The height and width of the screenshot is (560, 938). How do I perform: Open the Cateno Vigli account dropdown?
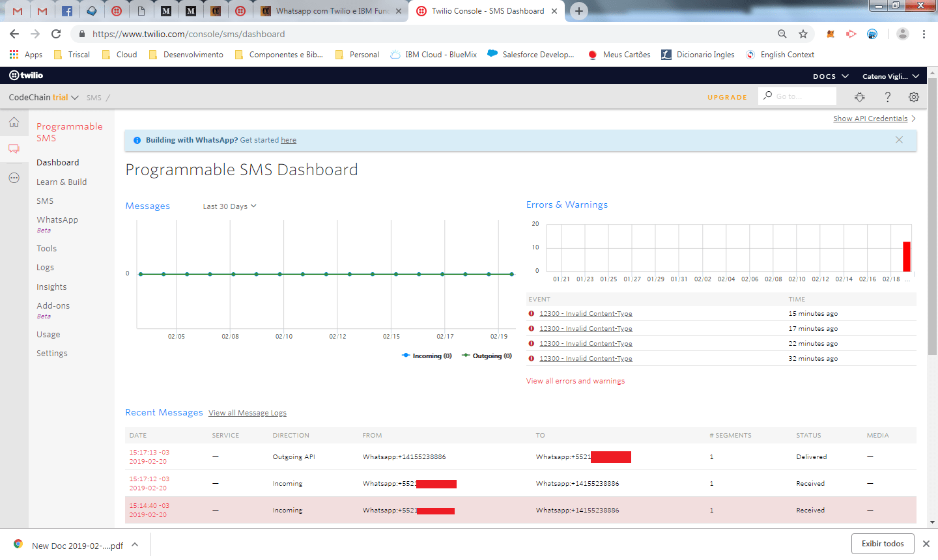(890, 76)
